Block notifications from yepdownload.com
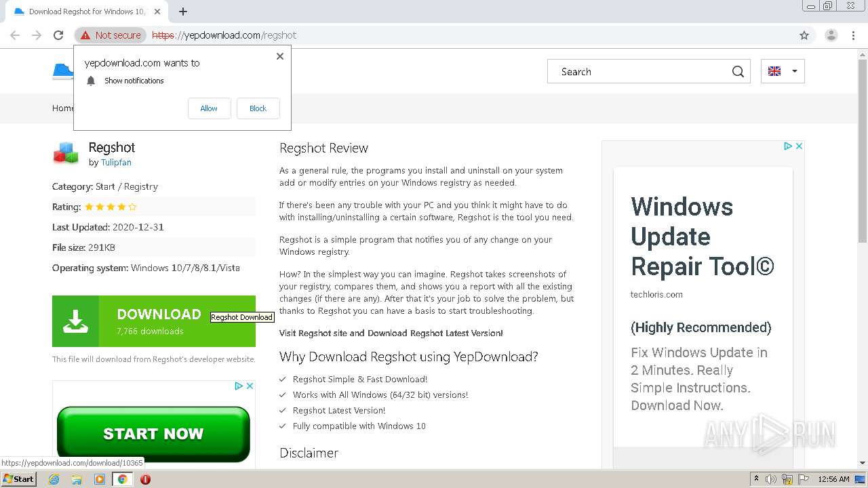Viewport: 868px width, 488px height. click(258, 108)
